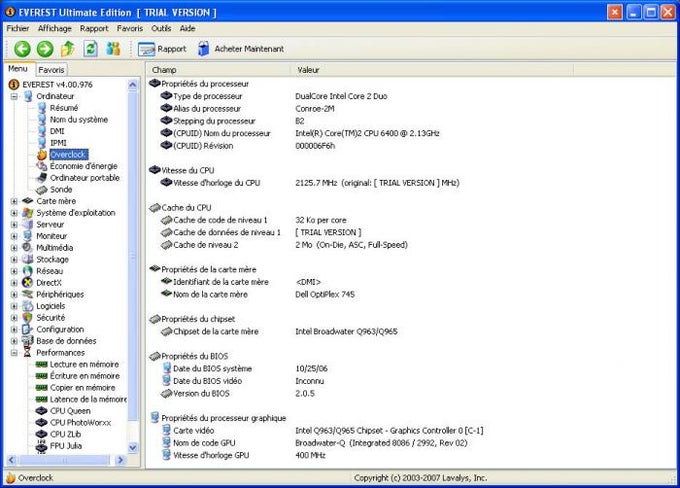
Task: Click the Système d'exploitation Windows icon
Action: (28, 213)
